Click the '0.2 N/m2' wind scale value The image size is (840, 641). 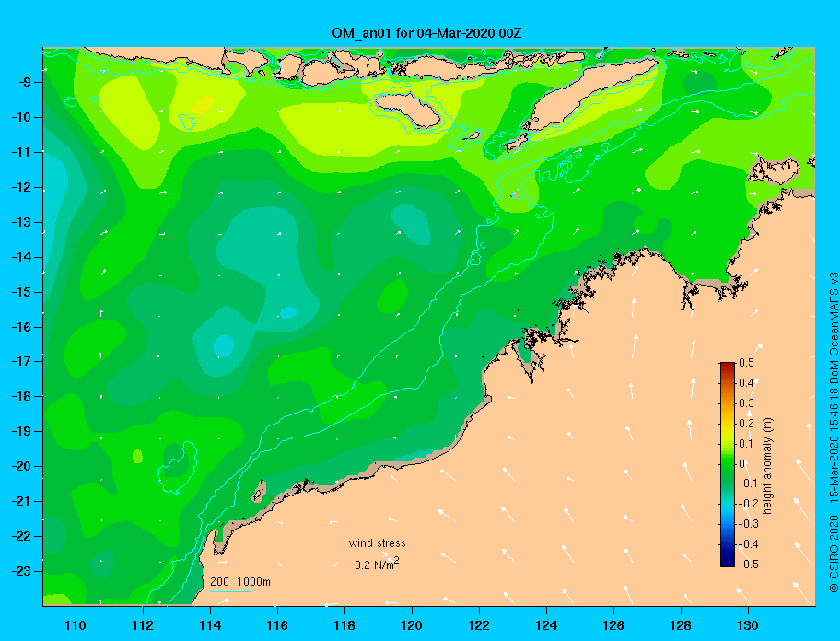377,564
